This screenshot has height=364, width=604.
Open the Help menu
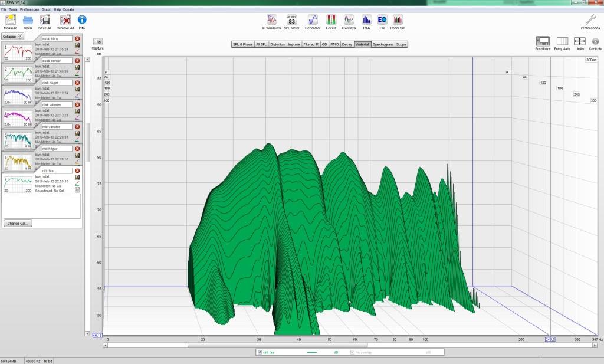57,9
